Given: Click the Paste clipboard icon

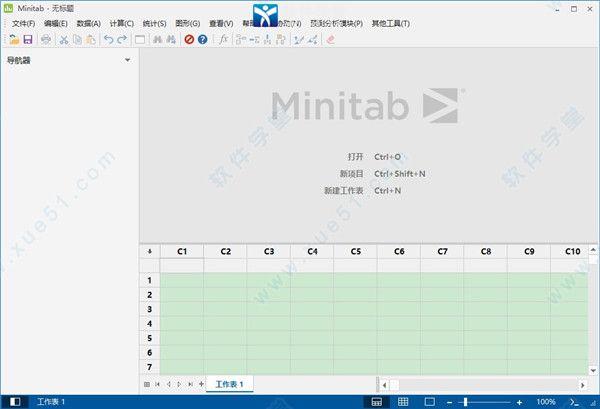Looking at the screenshot, I should coord(91,39).
